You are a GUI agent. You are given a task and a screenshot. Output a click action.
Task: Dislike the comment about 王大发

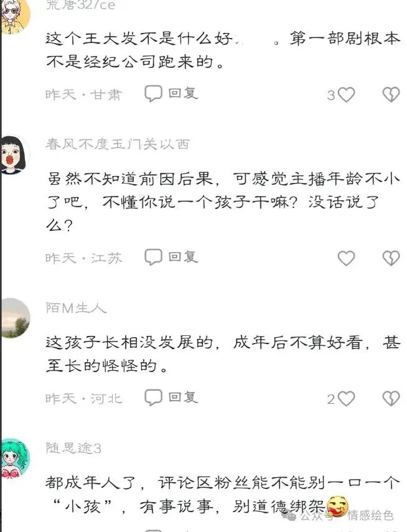(x=391, y=95)
